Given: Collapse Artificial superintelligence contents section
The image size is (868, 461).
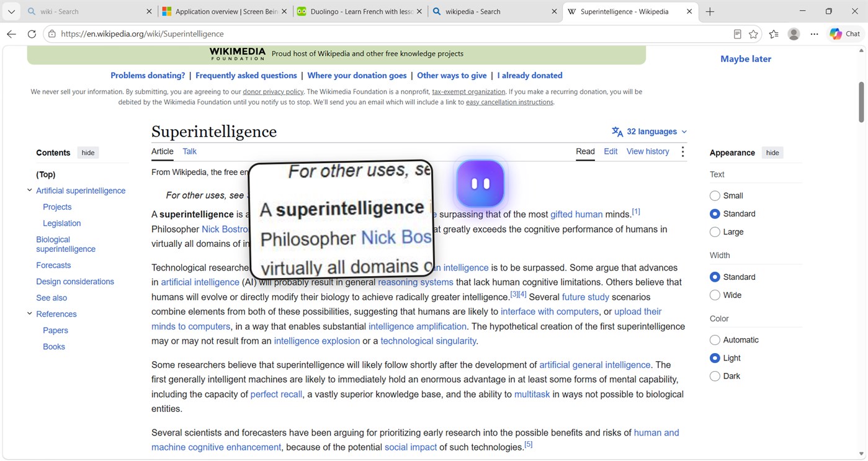Looking at the screenshot, I should tap(29, 190).
